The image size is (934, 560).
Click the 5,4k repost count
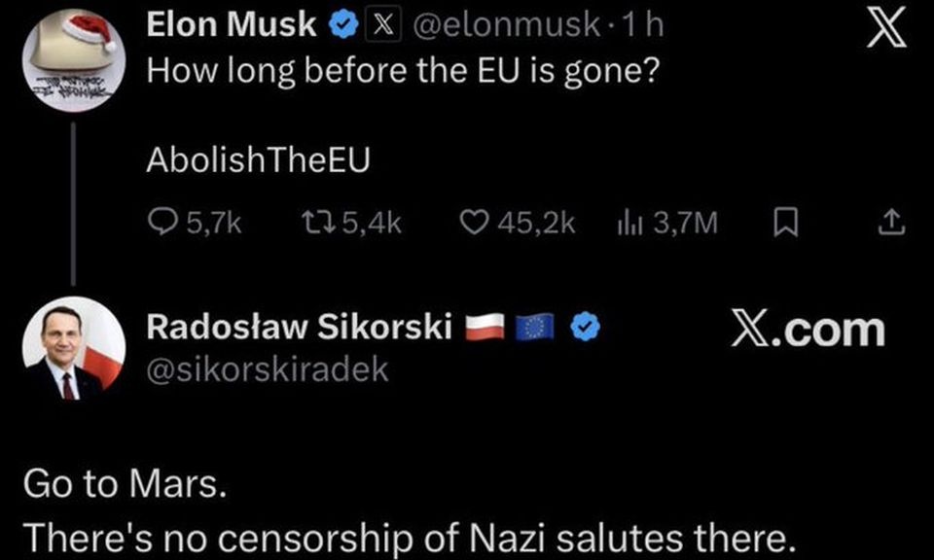[x=370, y=222]
